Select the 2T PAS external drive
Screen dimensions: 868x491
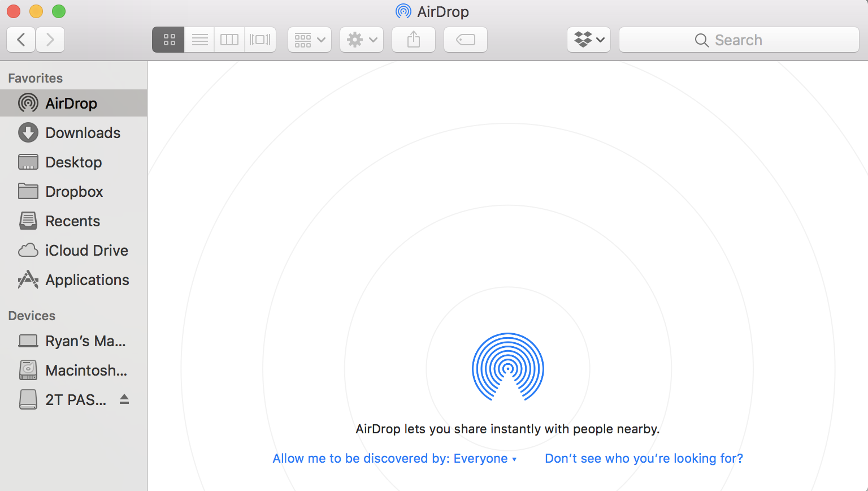click(73, 399)
